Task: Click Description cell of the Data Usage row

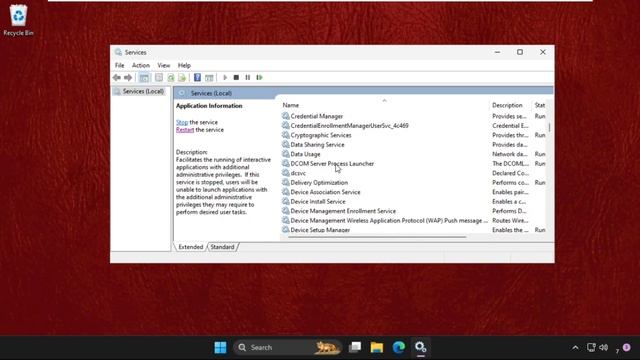Action: [x=510, y=154]
